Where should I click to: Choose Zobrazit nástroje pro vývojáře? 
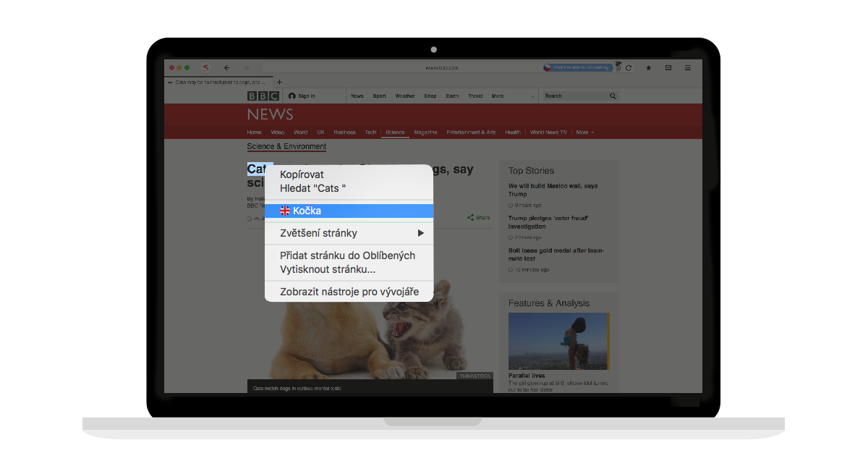349,292
